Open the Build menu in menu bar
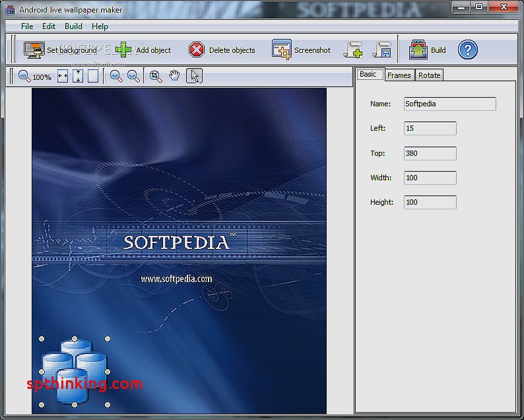 pos(73,26)
